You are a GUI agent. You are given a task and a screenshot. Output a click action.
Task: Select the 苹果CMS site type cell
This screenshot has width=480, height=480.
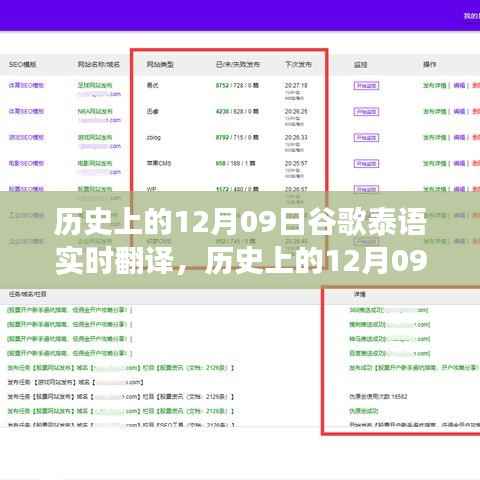(159, 163)
